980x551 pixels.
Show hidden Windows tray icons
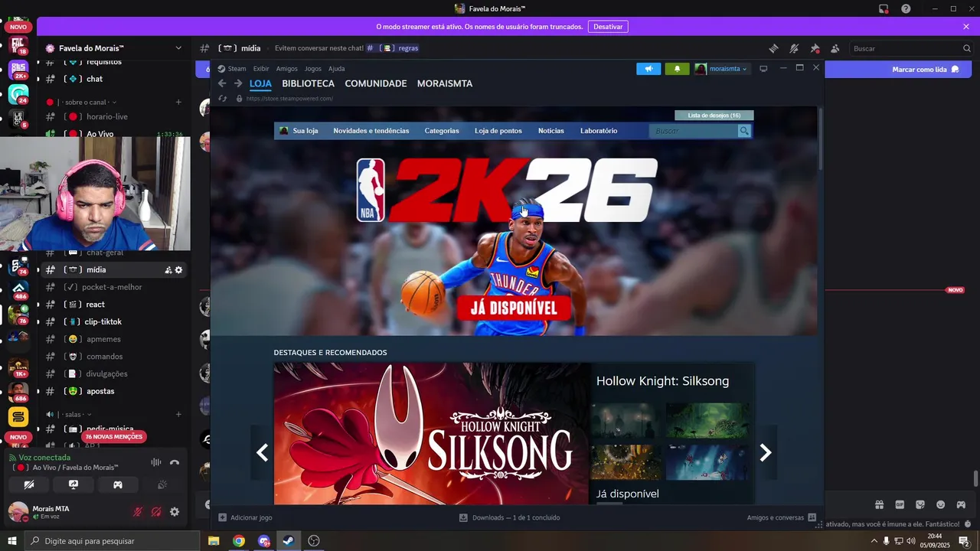tap(874, 541)
